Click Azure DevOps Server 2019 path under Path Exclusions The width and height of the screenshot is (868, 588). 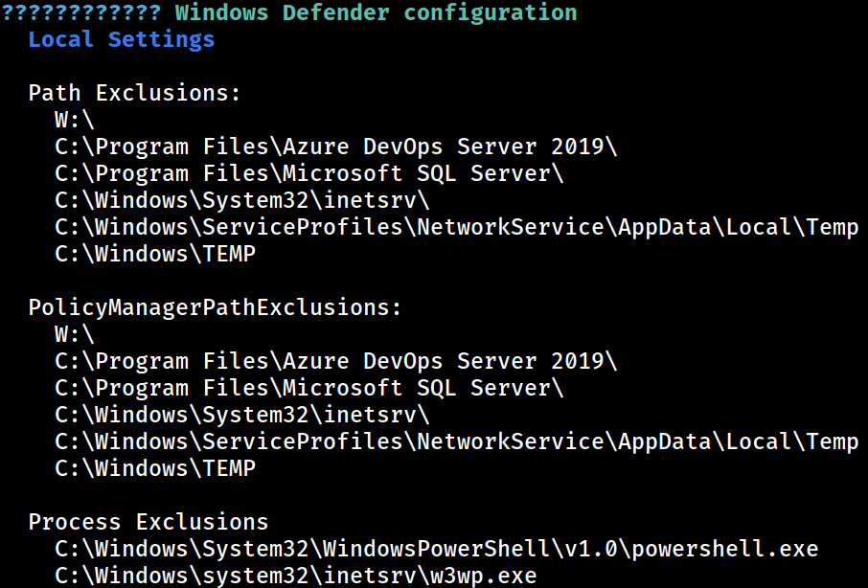coord(336,147)
